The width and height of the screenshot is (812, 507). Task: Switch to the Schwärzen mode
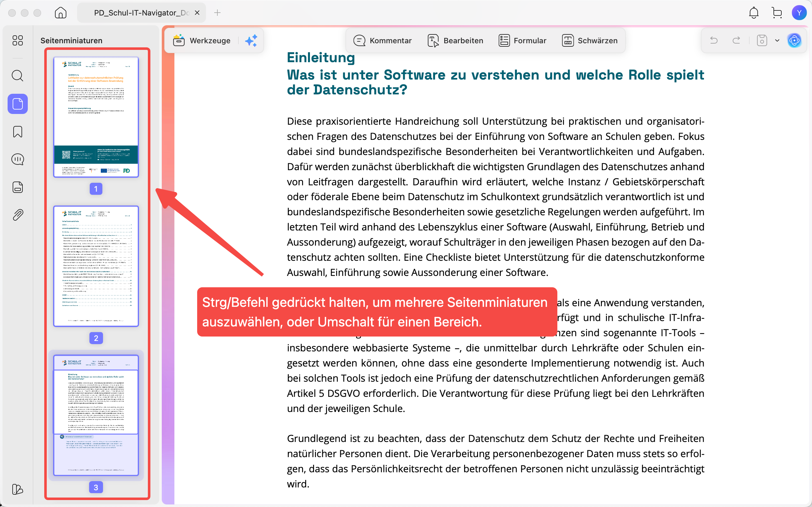tap(590, 41)
